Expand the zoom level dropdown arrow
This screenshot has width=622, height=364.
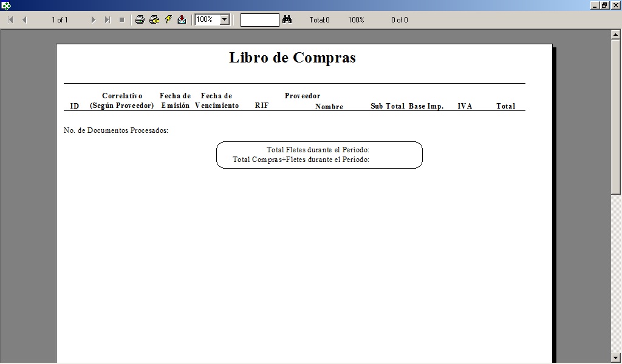[224, 20]
